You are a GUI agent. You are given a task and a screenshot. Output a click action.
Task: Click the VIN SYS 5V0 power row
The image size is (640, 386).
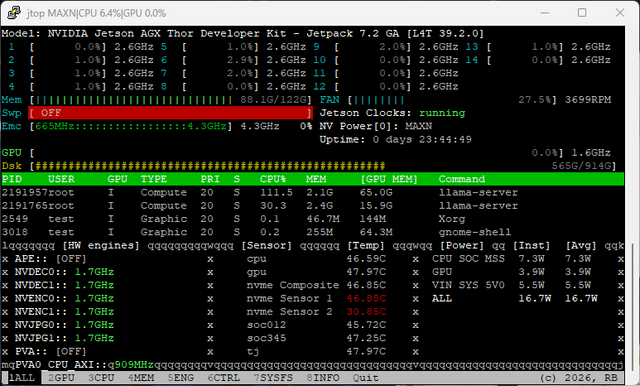pyautogui.click(x=511, y=285)
